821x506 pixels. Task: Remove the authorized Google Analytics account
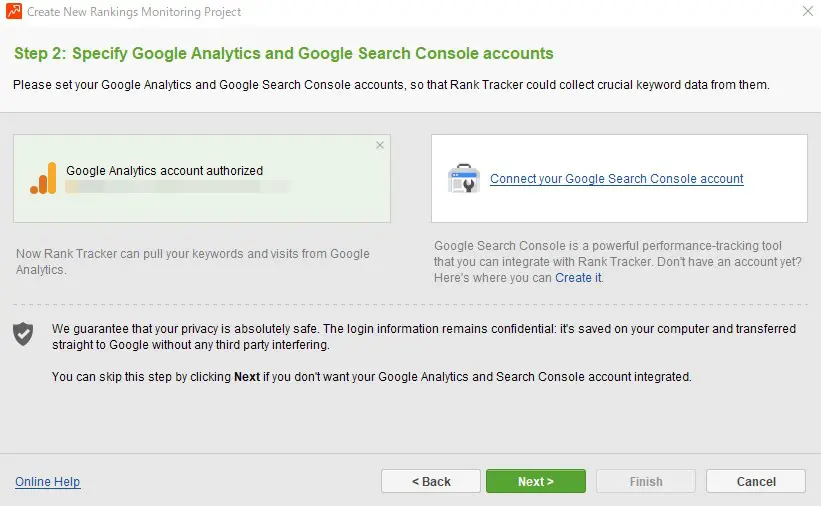(x=379, y=146)
